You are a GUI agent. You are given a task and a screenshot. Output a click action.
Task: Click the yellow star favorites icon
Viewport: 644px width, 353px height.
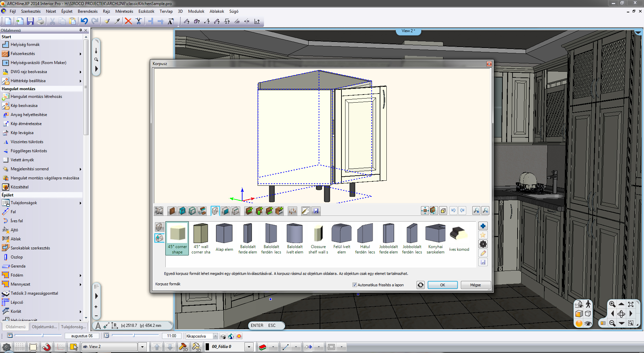pyautogui.click(x=483, y=235)
